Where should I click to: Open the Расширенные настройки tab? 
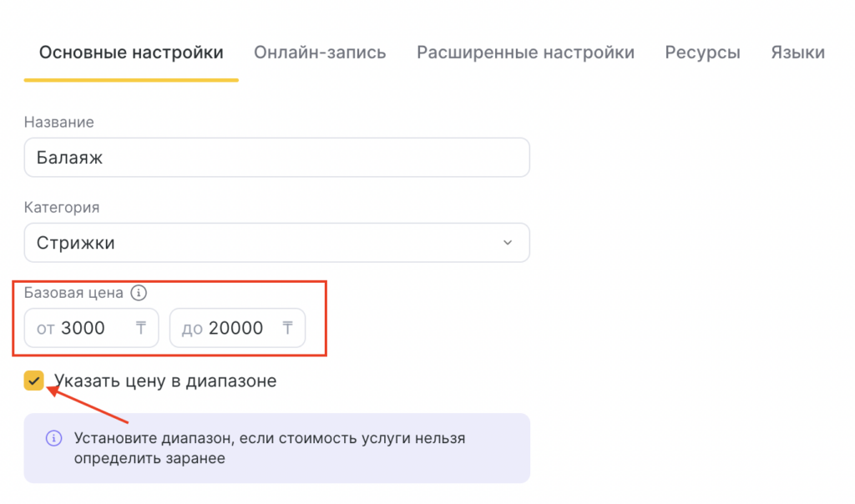[x=525, y=53]
